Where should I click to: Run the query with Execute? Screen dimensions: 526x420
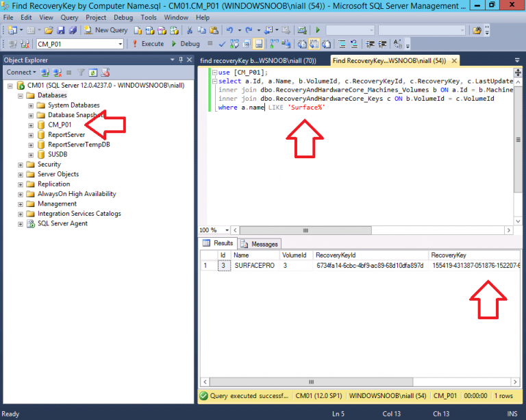point(147,44)
